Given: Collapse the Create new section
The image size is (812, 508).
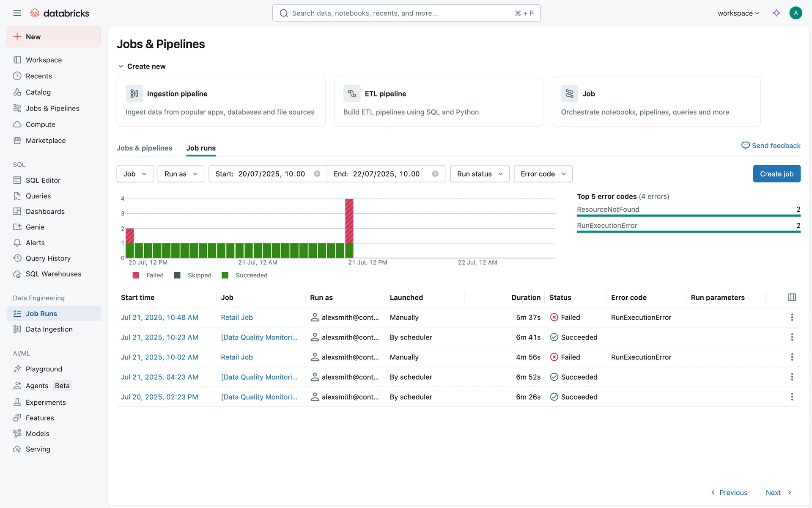Looking at the screenshot, I should tap(121, 66).
